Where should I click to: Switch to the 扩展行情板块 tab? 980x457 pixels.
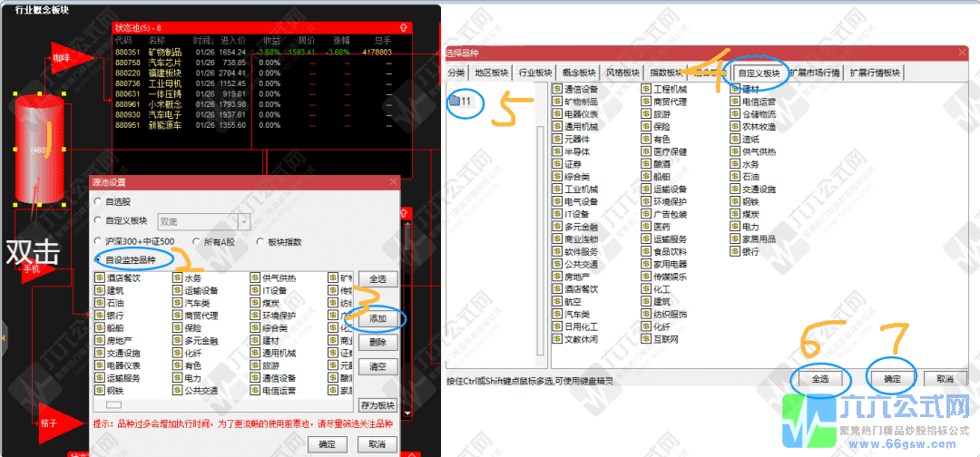(875, 73)
